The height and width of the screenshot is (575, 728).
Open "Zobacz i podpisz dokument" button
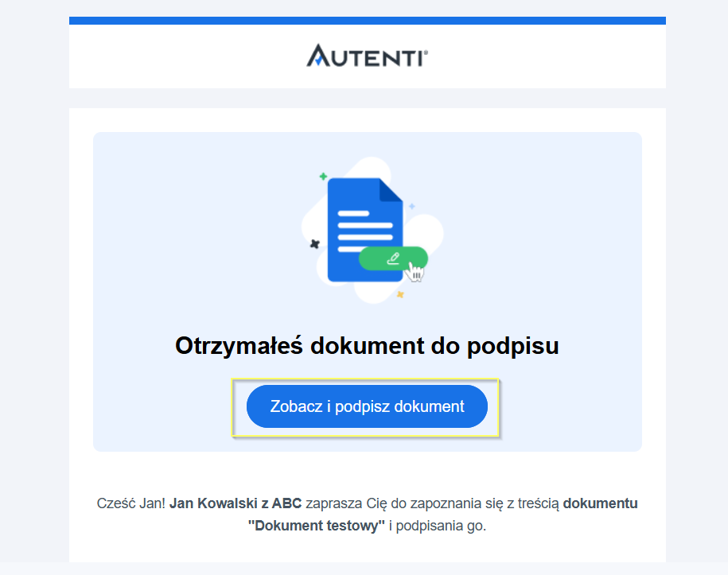(367, 406)
